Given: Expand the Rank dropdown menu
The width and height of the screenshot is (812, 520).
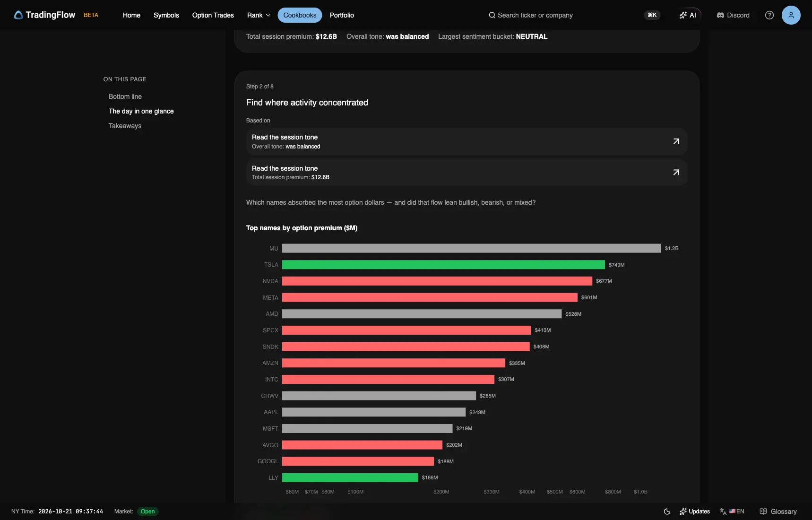Looking at the screenshot, I should pyautogui.click(x=259, y=15).
